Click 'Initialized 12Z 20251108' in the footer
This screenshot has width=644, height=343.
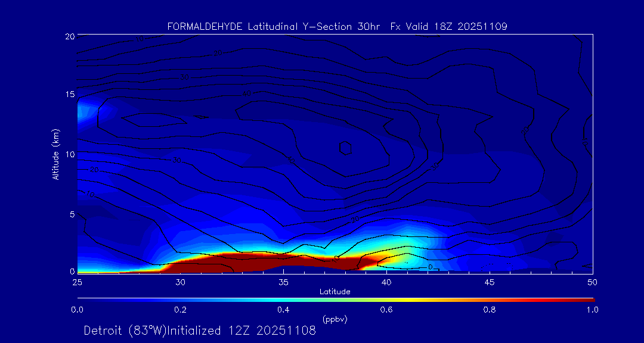(241, 330)
